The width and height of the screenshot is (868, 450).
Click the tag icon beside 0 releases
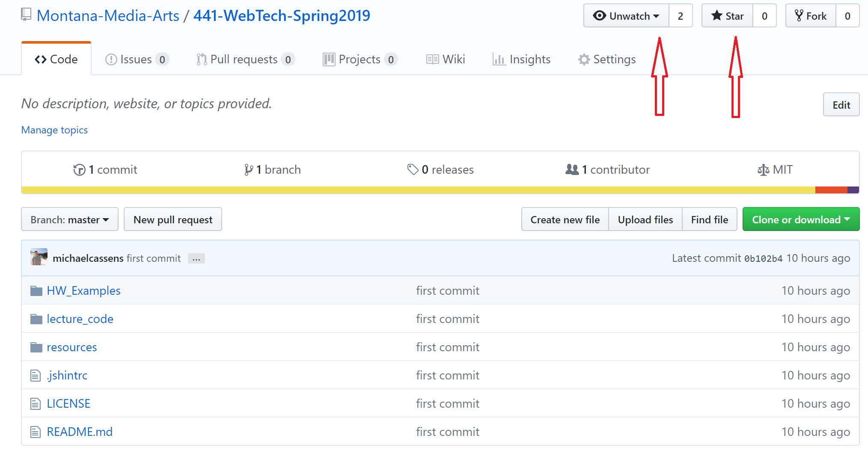413,170
